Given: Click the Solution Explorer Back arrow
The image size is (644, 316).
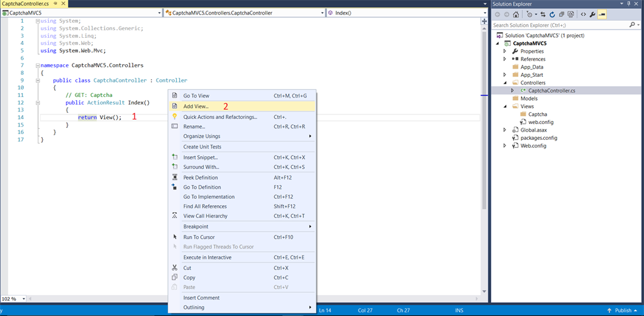Looking at the screenshot, I should tap(497, 14).
